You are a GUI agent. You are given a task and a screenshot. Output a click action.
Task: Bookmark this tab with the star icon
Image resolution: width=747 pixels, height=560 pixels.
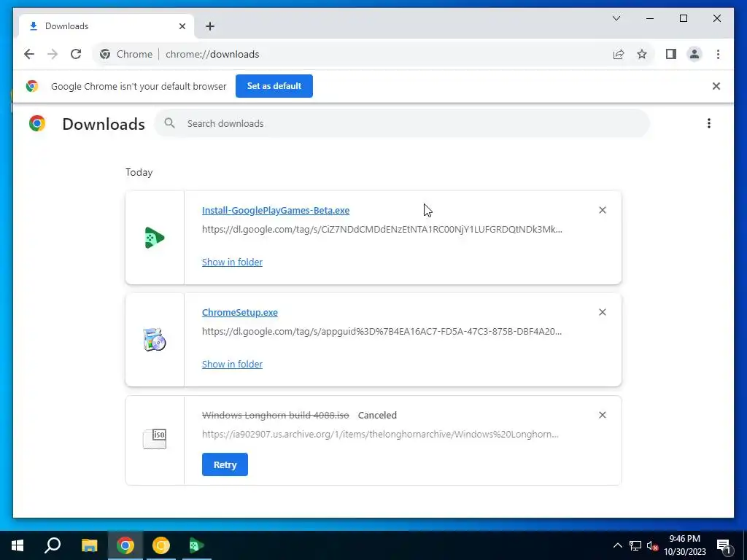tap(642, 54)
